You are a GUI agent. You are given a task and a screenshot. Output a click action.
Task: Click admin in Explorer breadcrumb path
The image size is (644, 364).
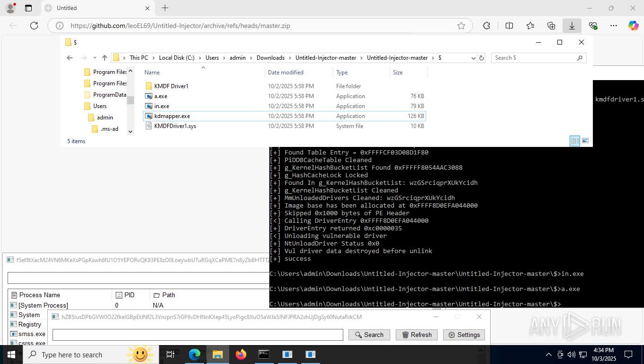tap(238, 58)
